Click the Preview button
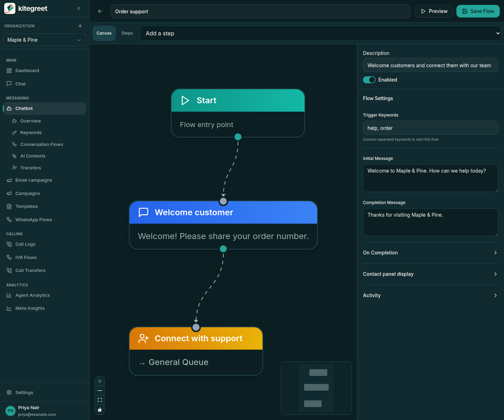Image resolution: width=504 pixels, height=420 pixels. (434, 11)
